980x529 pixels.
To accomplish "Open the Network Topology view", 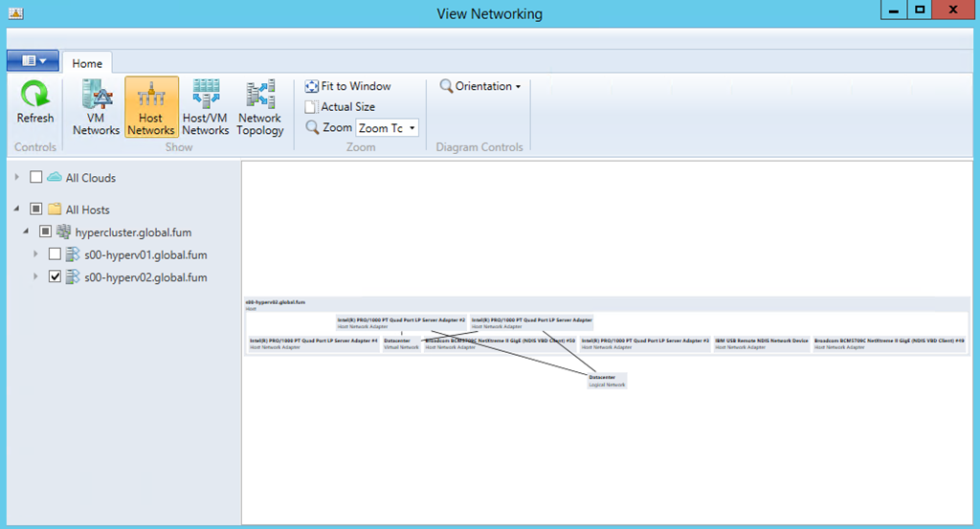I will click(x=260, y=96).
